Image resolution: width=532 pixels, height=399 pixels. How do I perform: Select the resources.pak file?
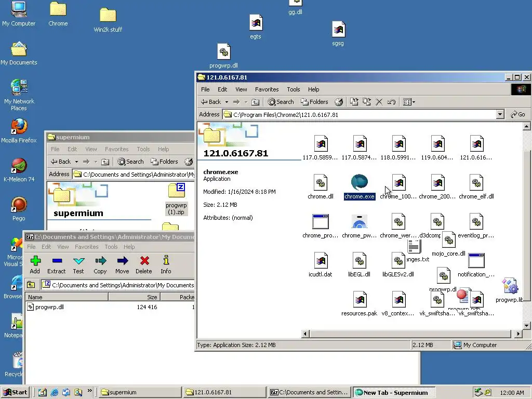(360, 303)
